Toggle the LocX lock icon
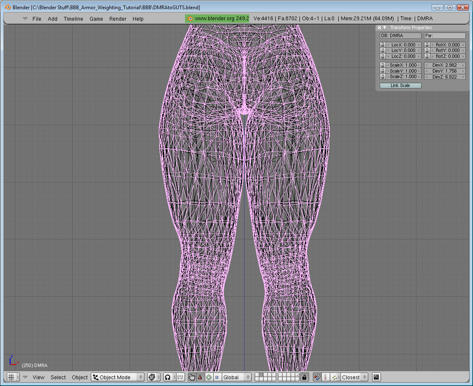 point(382,45)
